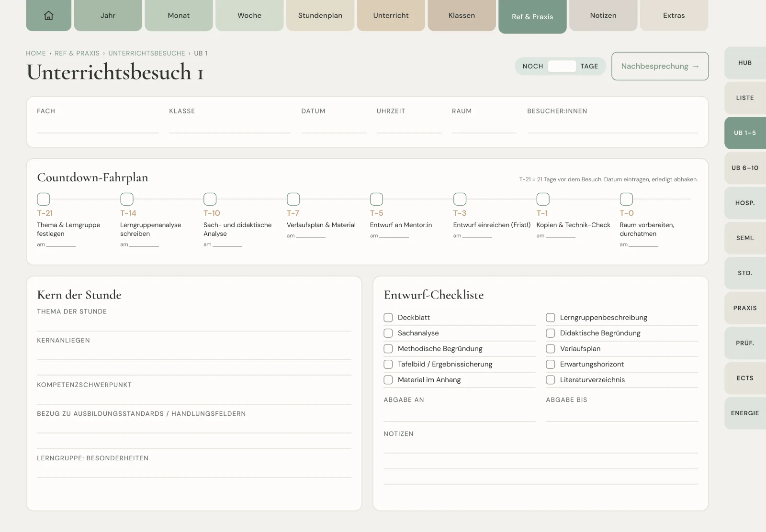Go to the Notizen tab
Screen dimensions: 766x532
603,15
